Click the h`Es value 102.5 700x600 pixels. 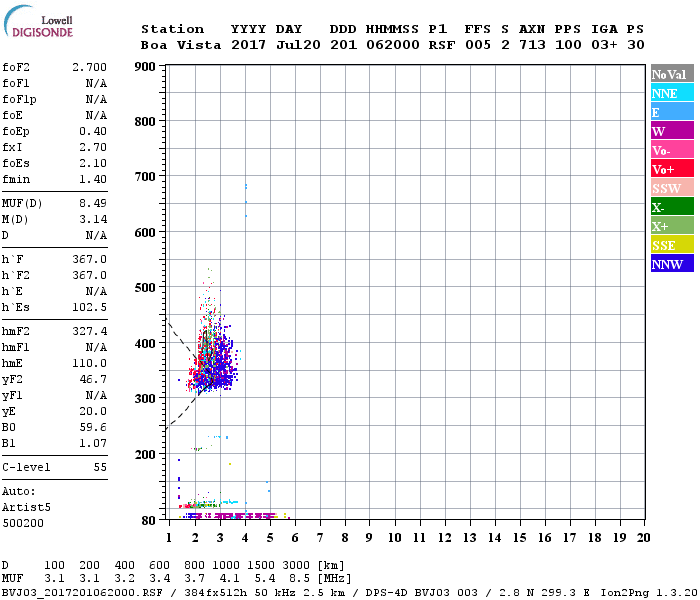tap(89, 308)
